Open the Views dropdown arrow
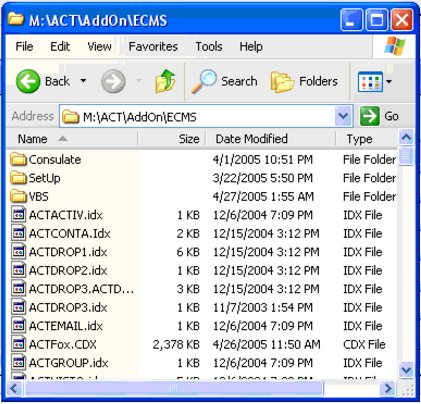Image resolution: width=421 pixels, height=404 pixels. point(389,81)
